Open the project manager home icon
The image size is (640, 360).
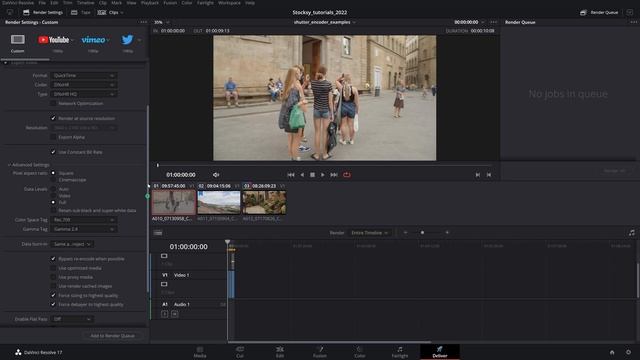612,352
